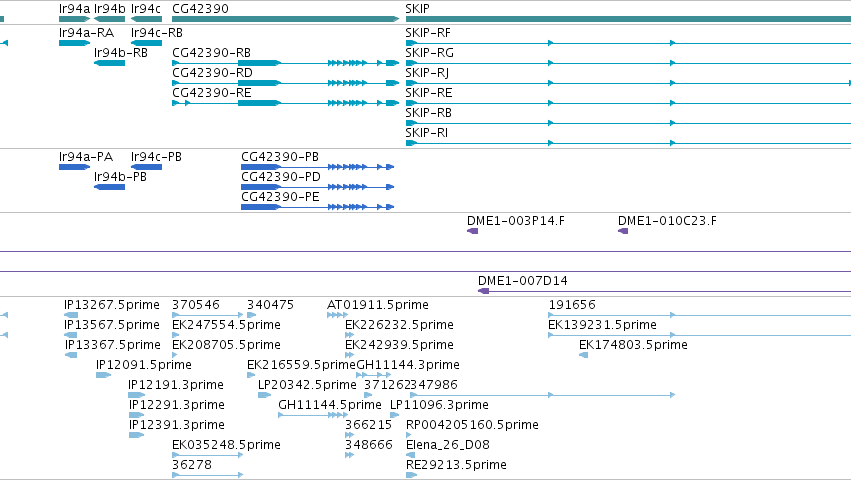This screenshot has height=480, width=851.
Task: Click feature 370546
Action: click(x=207, y=315)
